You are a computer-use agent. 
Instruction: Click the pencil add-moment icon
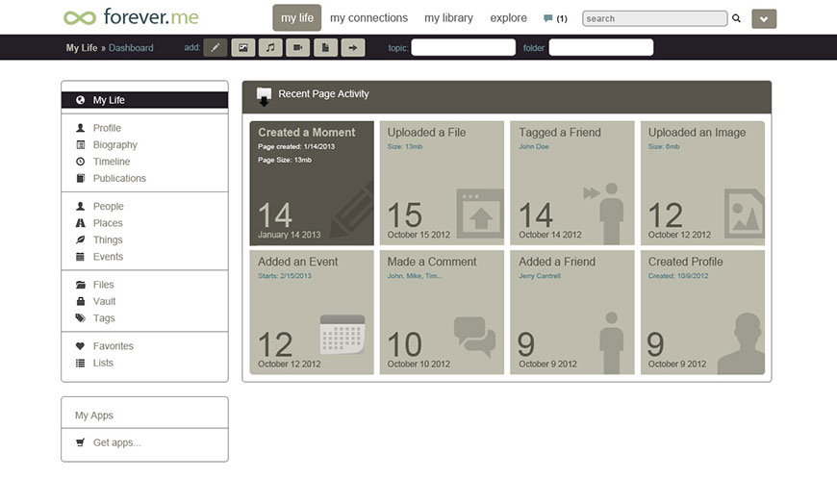pos(216,47)
